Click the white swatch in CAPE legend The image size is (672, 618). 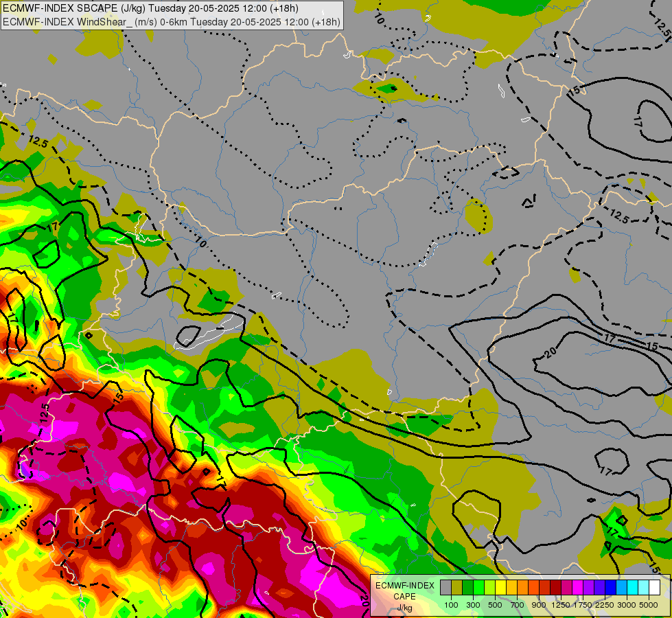tap(654, 588)
